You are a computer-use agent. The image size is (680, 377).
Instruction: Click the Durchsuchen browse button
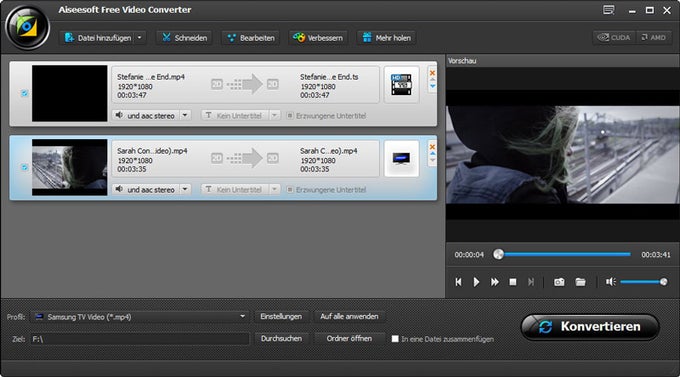click(x=281, y=338)
